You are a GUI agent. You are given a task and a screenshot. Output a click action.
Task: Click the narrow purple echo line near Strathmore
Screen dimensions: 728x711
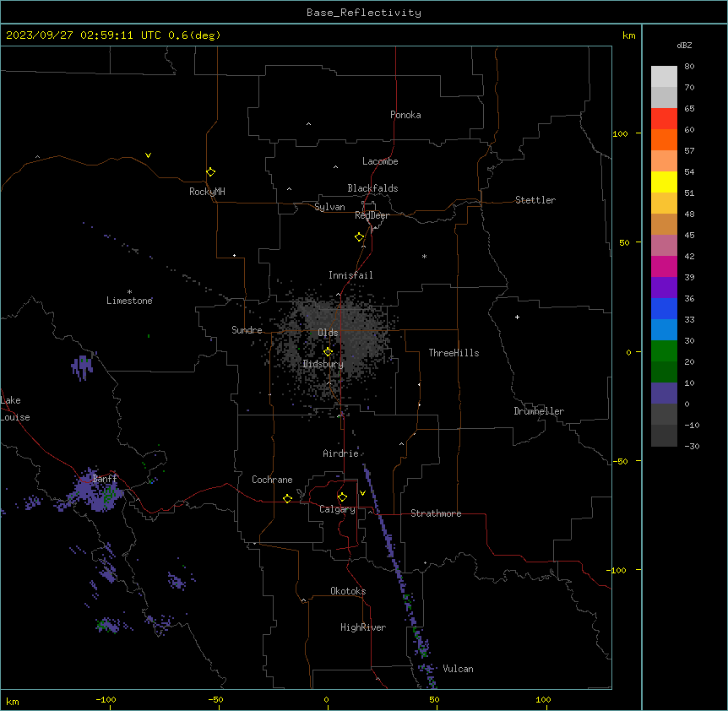399,576
